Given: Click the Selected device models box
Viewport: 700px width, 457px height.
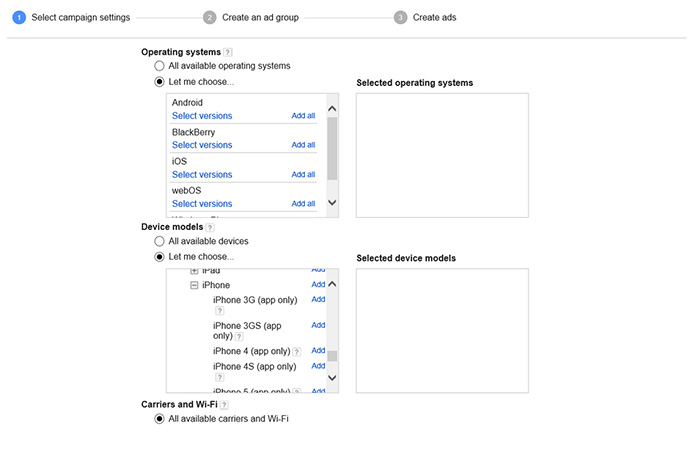Looking at the screenshot, I should pyautogui.click(x=442, y=329).
